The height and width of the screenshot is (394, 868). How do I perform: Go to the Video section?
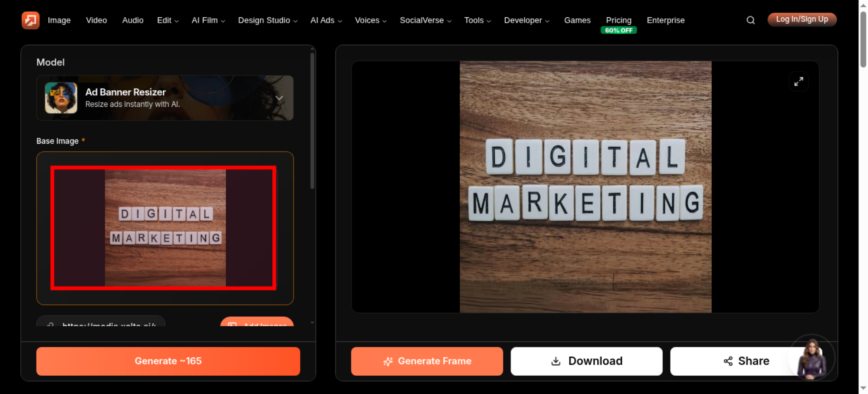click(x=96, y=20)
